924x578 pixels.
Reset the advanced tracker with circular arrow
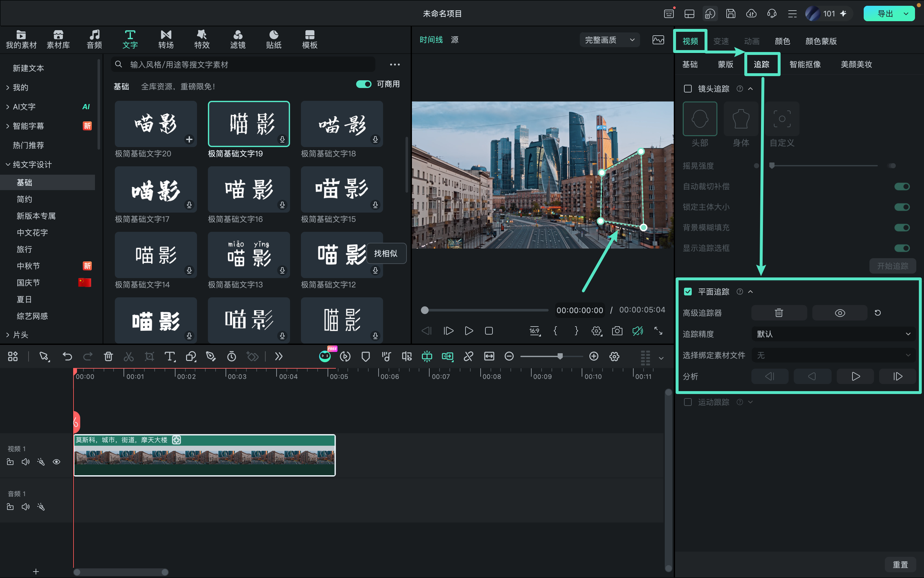[x=878, y=313]
